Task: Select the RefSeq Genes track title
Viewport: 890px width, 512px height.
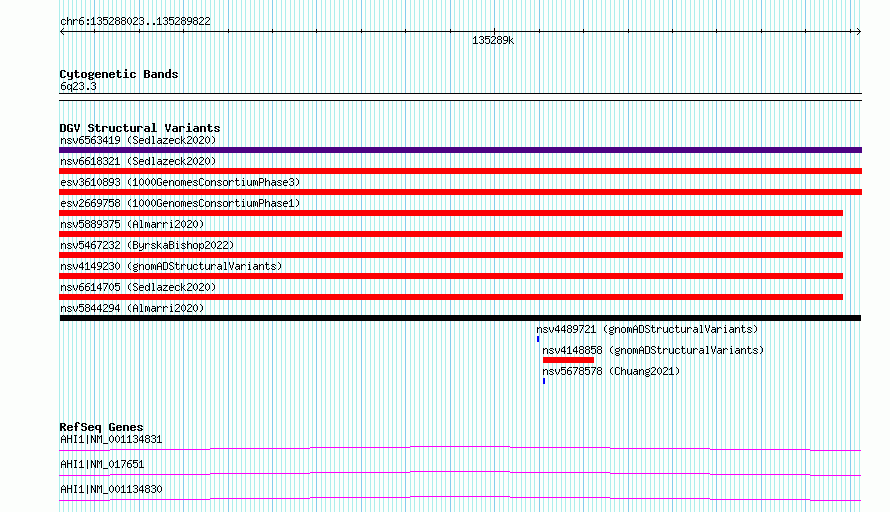Action: pyautogui.click(x=101, y=427)
